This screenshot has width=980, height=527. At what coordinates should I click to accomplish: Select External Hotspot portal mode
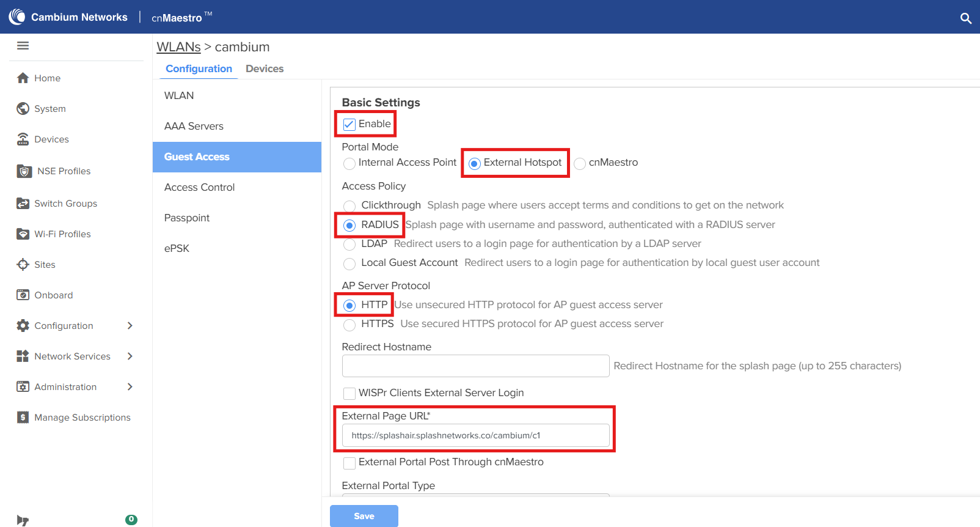coord(475,163)
